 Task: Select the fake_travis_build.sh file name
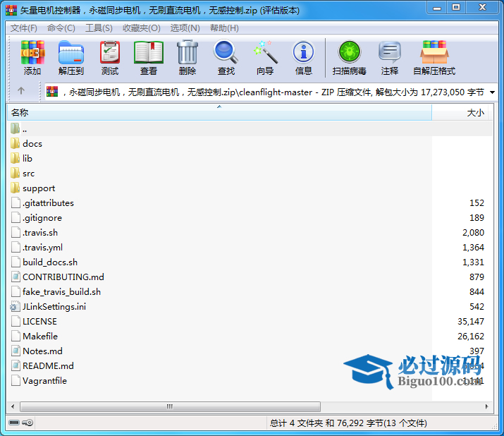tap(62, 292)
